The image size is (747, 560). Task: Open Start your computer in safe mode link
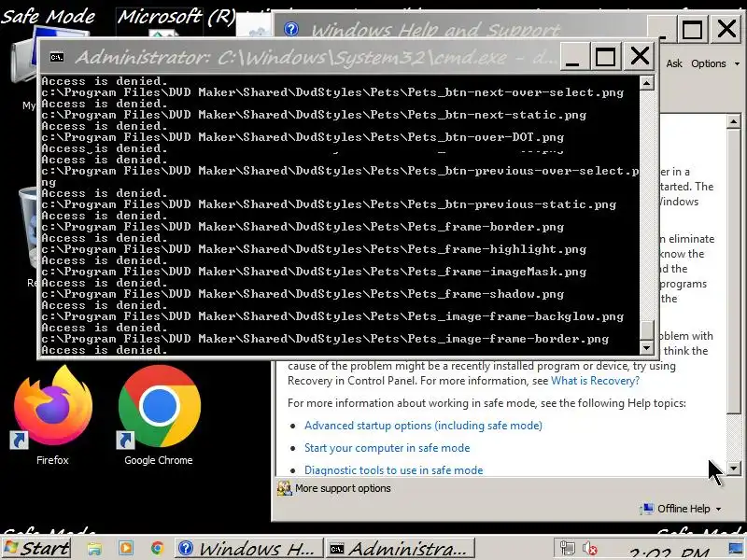tap(387, 448)
